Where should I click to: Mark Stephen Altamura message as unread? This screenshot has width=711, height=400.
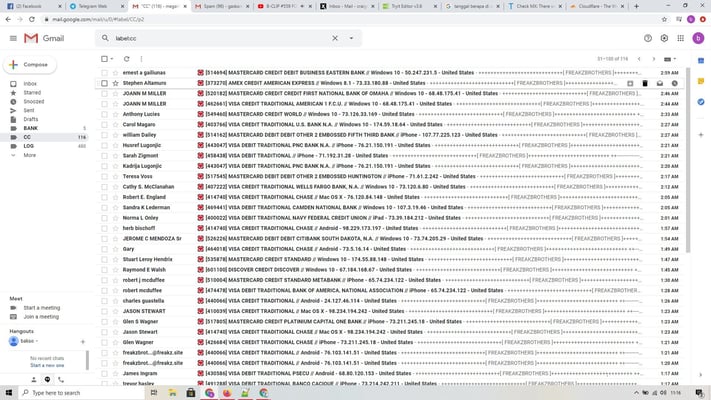660,83
